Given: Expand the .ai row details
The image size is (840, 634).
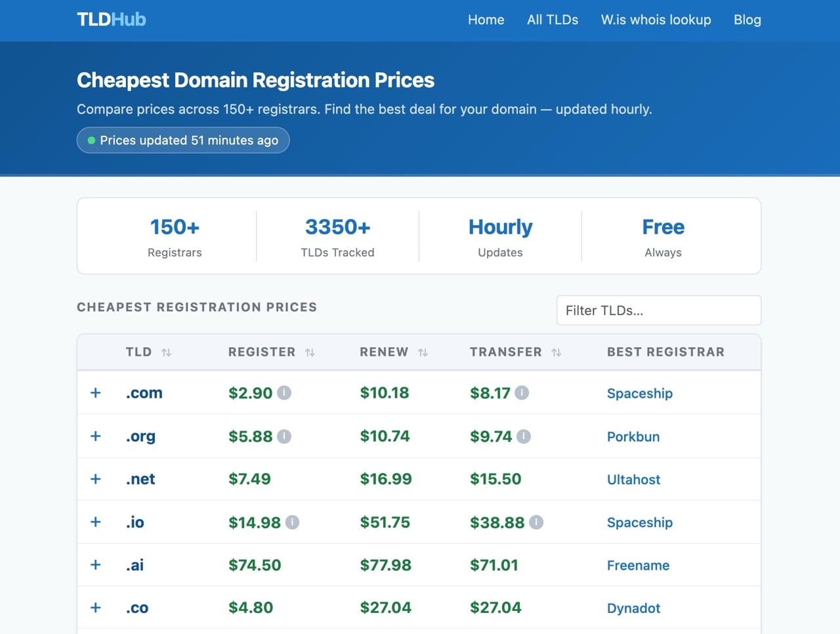Looking at the screenshot, I should tap(96, 565).
